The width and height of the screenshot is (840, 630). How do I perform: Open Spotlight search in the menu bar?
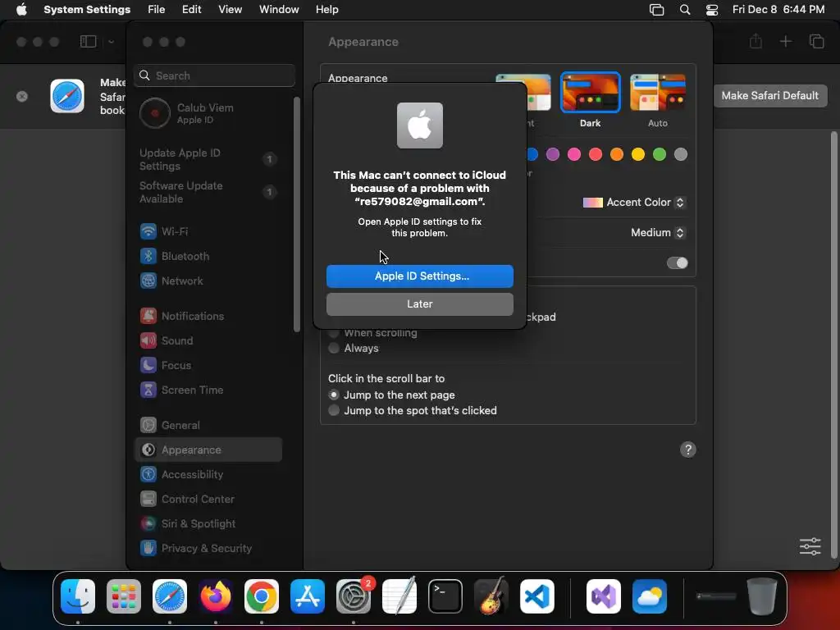tap(685, 9)
